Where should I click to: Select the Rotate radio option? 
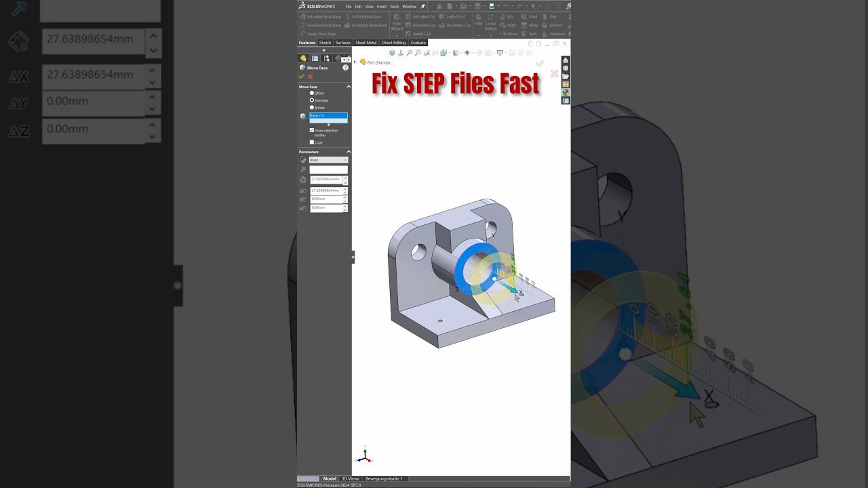[312, 108]
